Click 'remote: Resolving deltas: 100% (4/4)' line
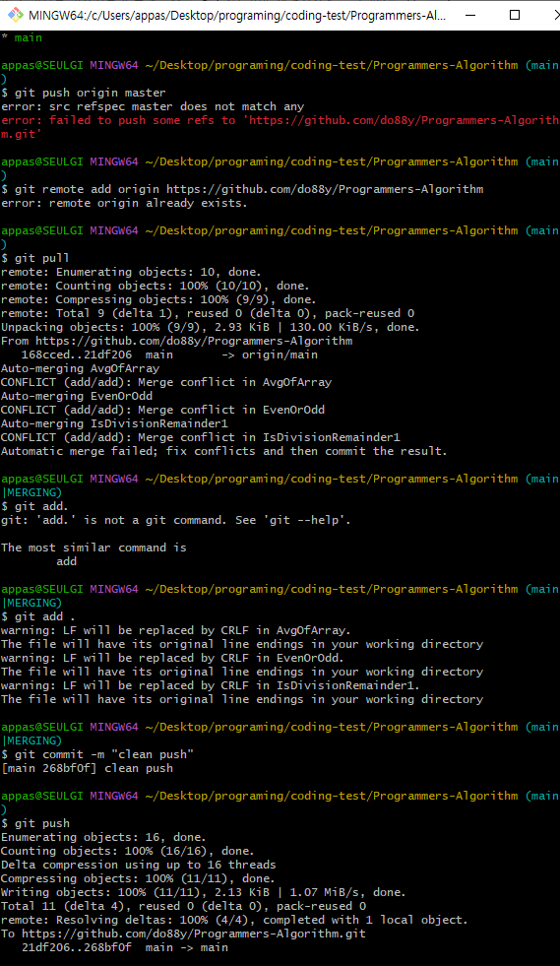Screen dimensions: 560x966 pyautogui.click(x=234, y=920)
